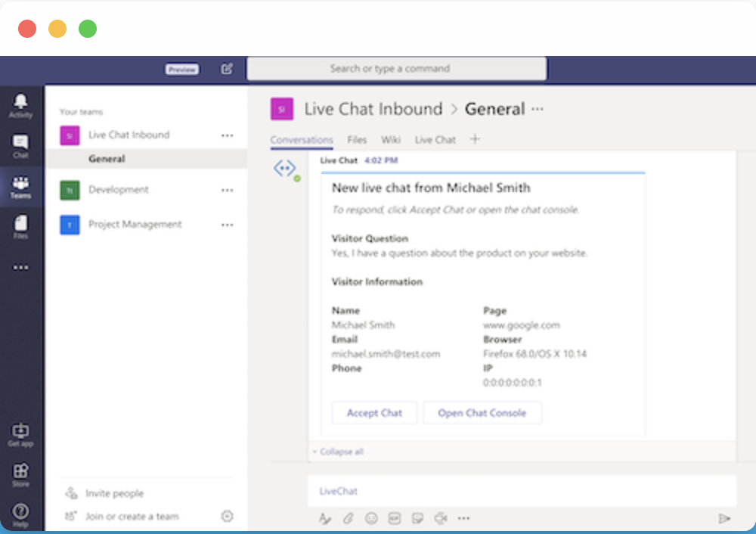The width and height of the screenshot is (756, 534).
Task: Send the message with arrow icon
Action: [x=724, y=519]
